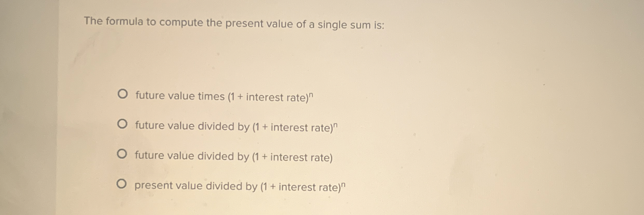Click the word "interest rate" in option three

point(299,156)
